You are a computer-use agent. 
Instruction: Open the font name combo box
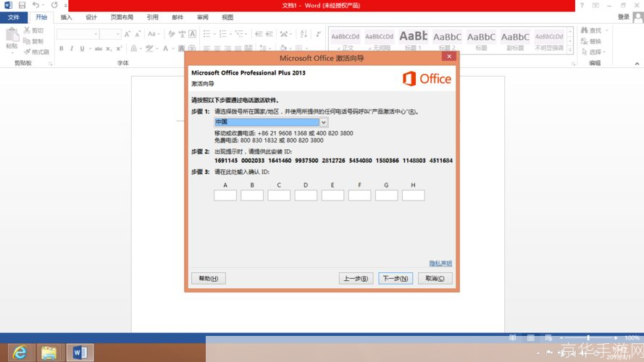coord(78,34)
